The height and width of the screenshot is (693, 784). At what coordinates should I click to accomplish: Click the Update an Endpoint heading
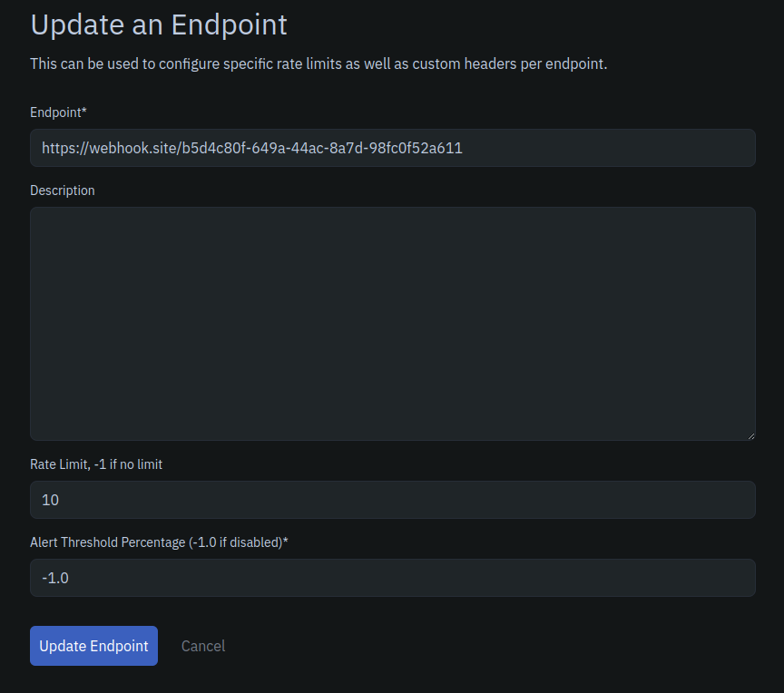point(159,24)
